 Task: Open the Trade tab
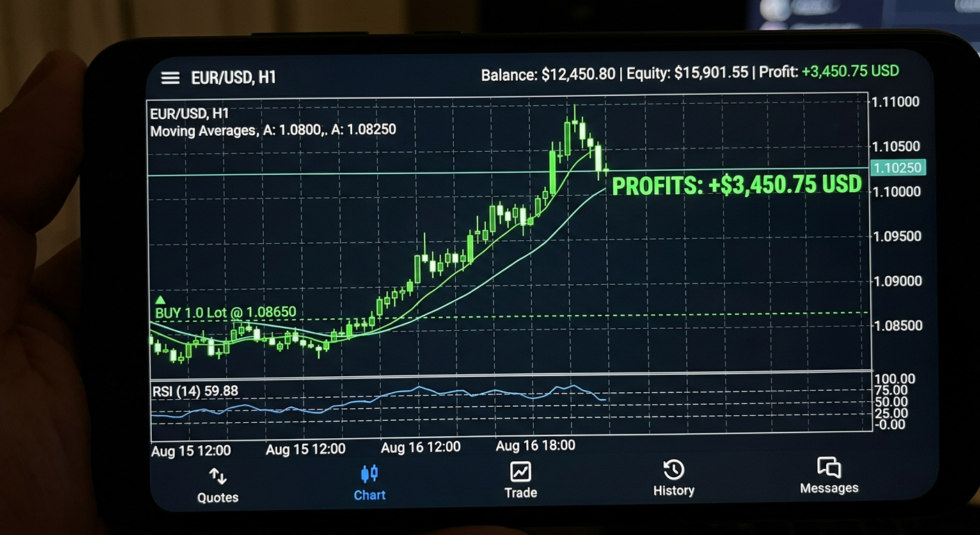coord(521,481)
